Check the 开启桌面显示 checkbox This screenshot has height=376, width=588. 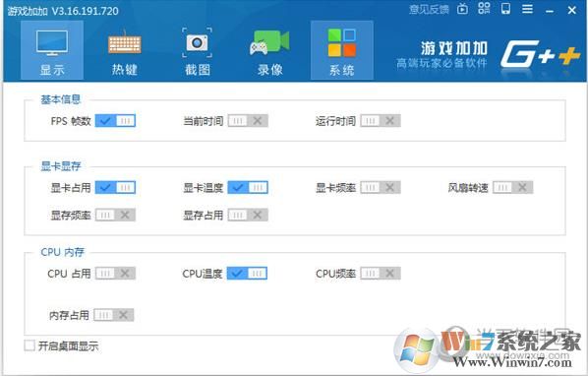click(x=29, y=345)
